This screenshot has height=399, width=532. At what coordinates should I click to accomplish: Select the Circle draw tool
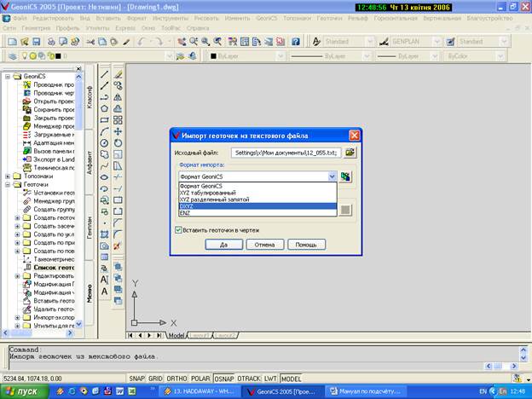[x=105, y=143]
